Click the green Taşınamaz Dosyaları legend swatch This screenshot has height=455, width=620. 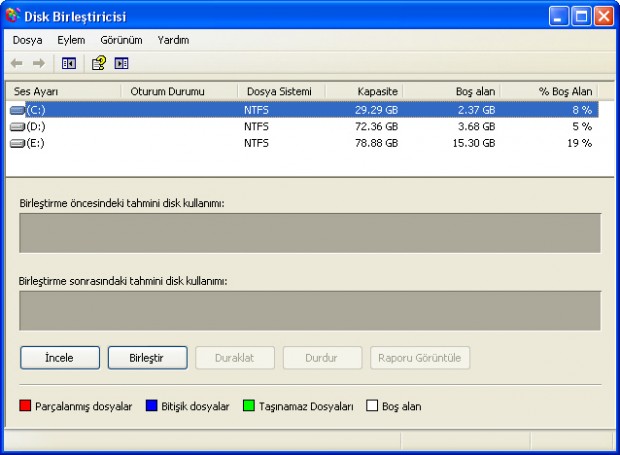tap(249, 407)
